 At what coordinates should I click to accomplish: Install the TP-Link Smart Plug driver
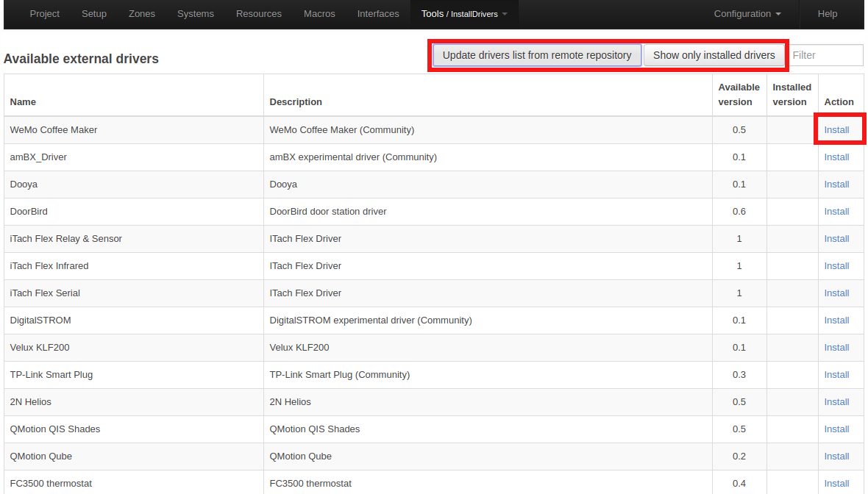pyautogui.click(x=836, y=374)
